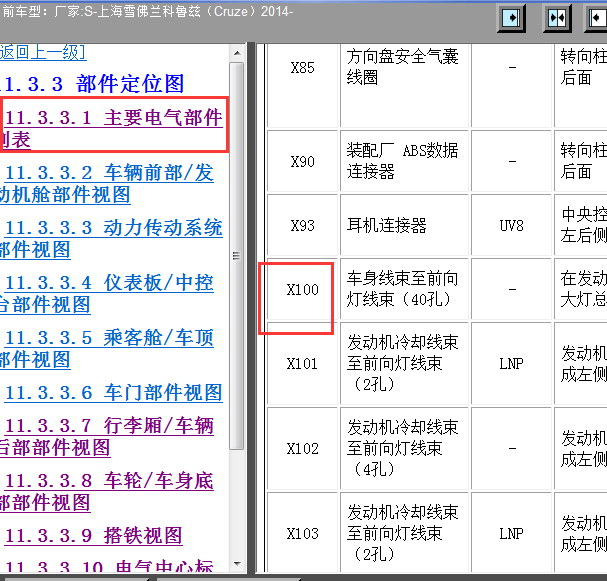
Task: Click the left-arrow pane layout icon
Action: (596, 18)
